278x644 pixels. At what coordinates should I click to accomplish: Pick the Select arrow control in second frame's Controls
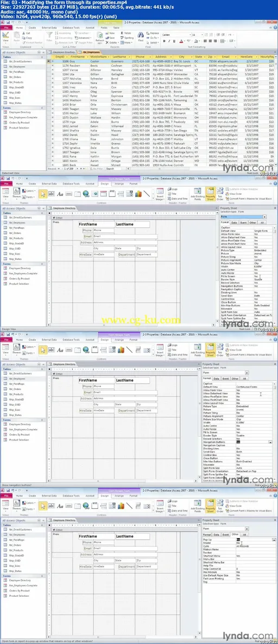pyautogui.click(x=43, y=194)
